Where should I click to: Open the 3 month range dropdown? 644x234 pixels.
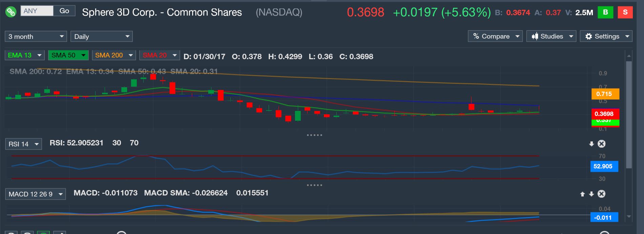pos(36,37)
